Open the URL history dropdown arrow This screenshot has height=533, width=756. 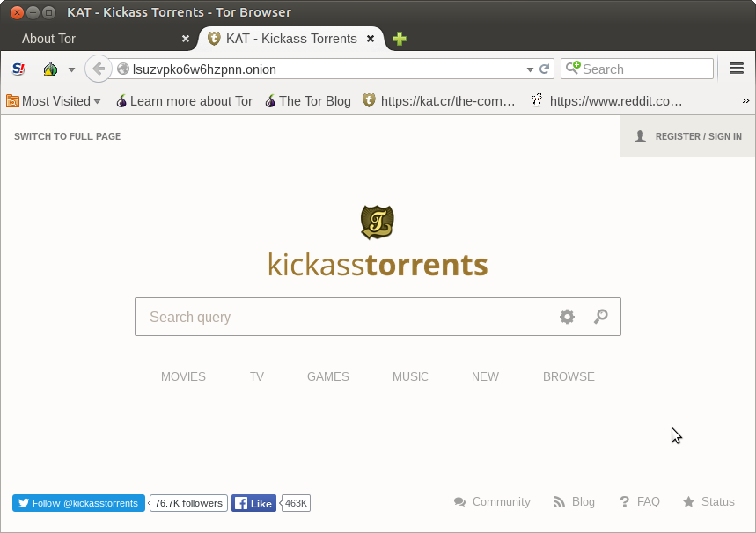(x=530, y=69)
